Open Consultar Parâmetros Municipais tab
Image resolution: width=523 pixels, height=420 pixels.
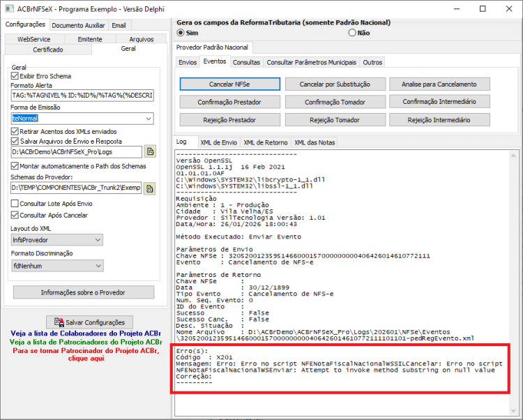click(312, 62)
